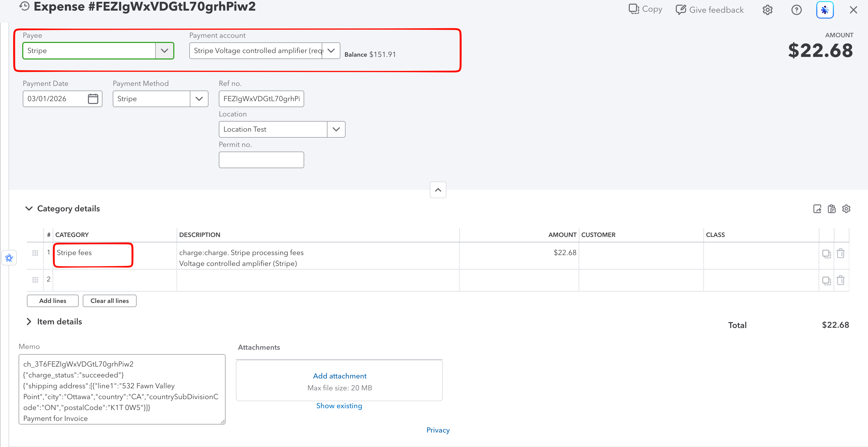Open the Location Test dropdown

pyautogui.click(x=336, y=129)
